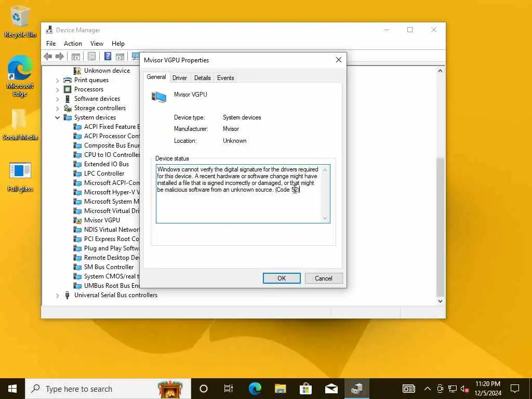The width and height of the screenshot is (532, 399).
Task: Select the SM Bus Controller tree item
Action: 109,267
